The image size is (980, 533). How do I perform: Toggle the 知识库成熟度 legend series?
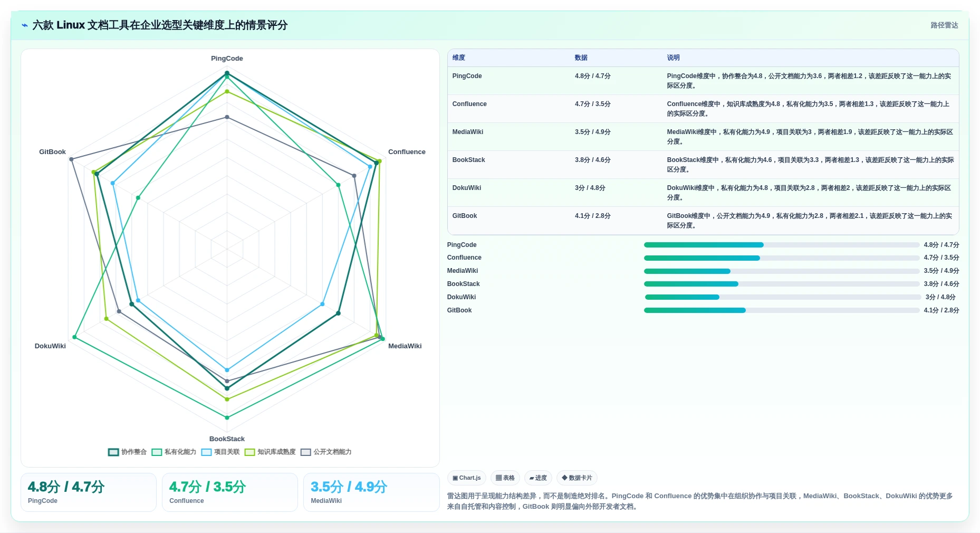(270, 452)
